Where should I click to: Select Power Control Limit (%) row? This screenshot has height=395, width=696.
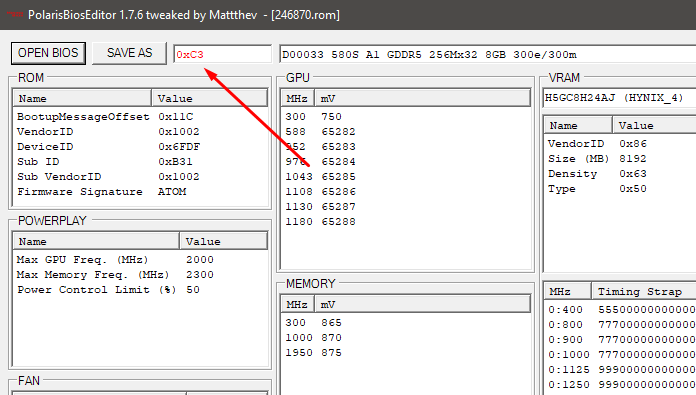(141, 290)
